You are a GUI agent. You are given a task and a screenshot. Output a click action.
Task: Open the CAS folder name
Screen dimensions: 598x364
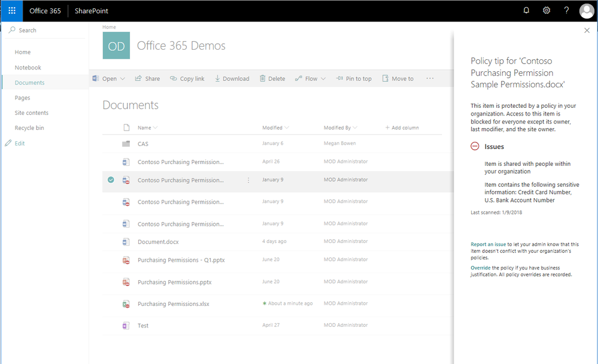(143, 144)
